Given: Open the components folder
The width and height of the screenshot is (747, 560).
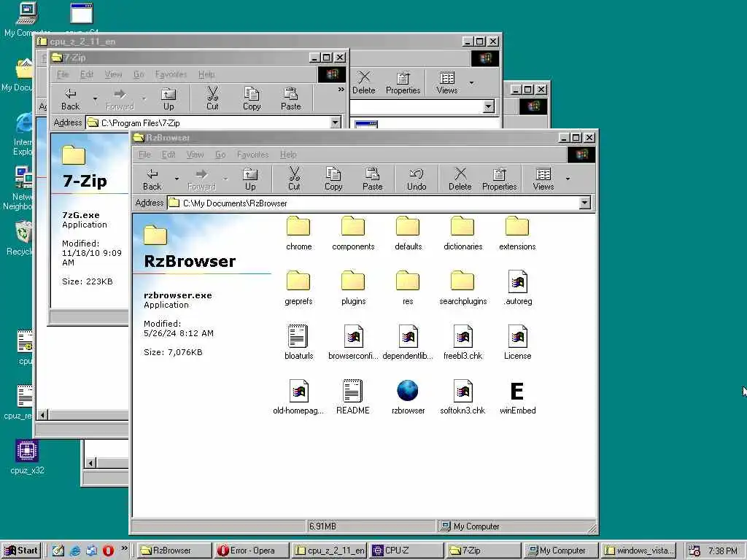Looking at the screenshot, I should (x=353, y=233).
